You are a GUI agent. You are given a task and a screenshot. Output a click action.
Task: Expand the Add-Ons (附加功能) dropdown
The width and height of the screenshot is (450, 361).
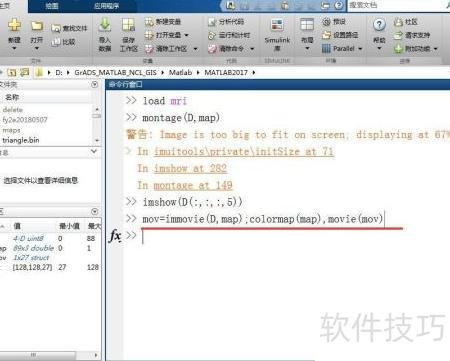[x=436, y=49]
